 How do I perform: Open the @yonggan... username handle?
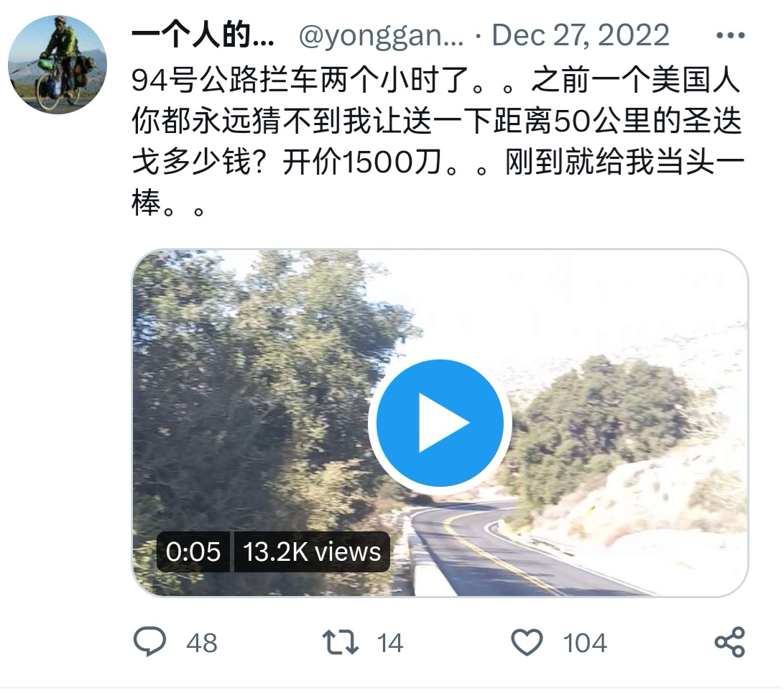point(381,35)
